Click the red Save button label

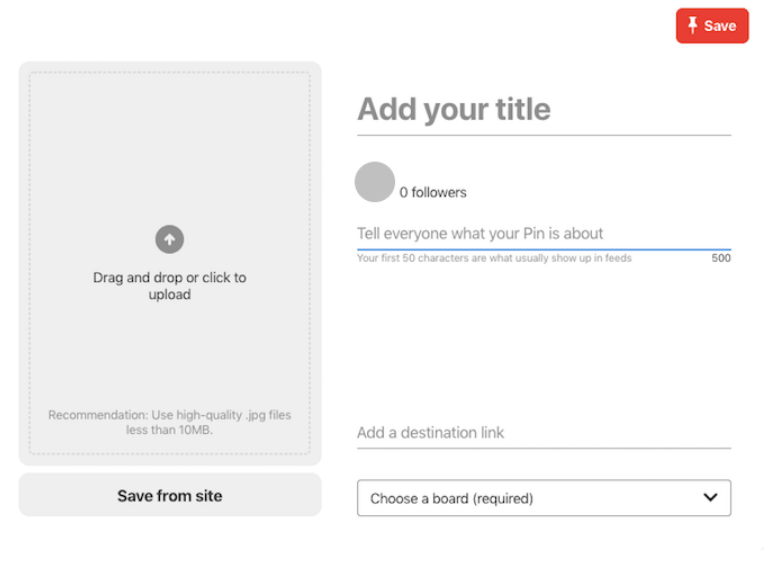tap(720, 25)
